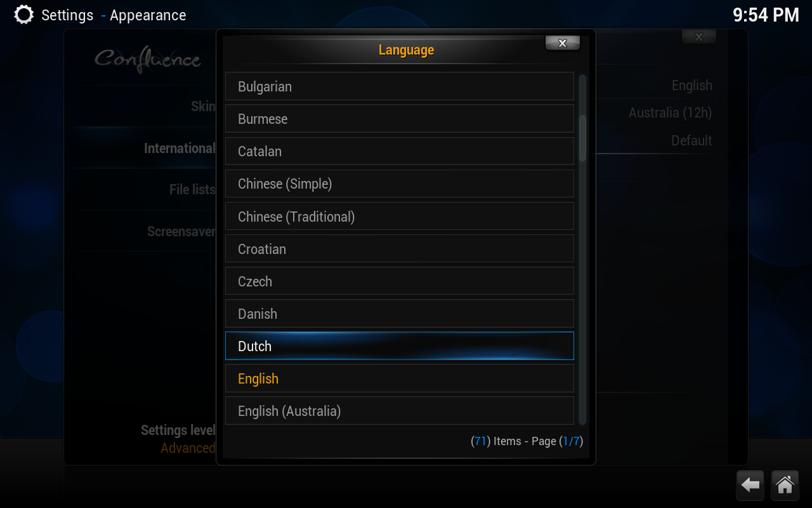This screenshot has width=812, height=508.
Task: Select Bulgarian language
Action: tap(400, 86)
